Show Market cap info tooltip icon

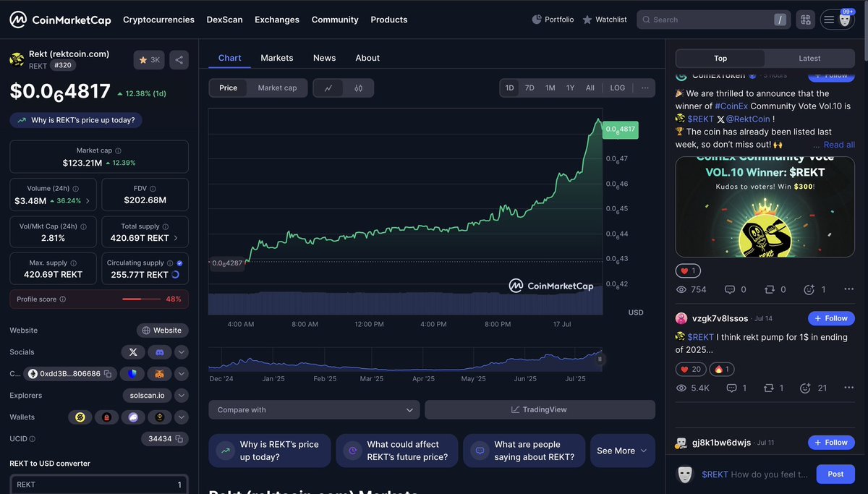[x=119, y=150]
